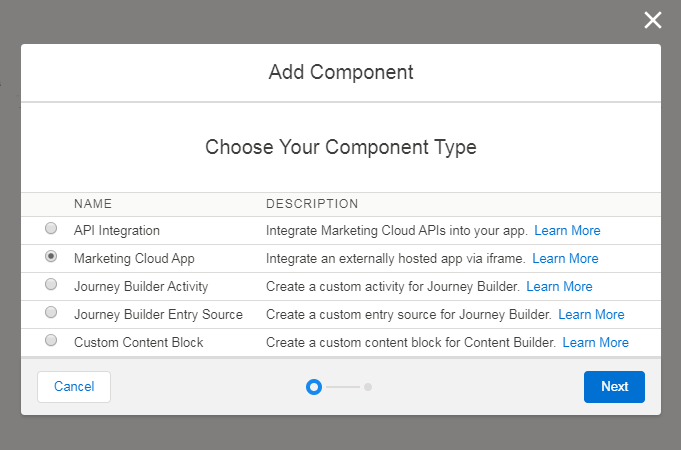The image size is (681, 450).
Task: Open Learn More for Marketing Cloud App
Action: point(565,259)
